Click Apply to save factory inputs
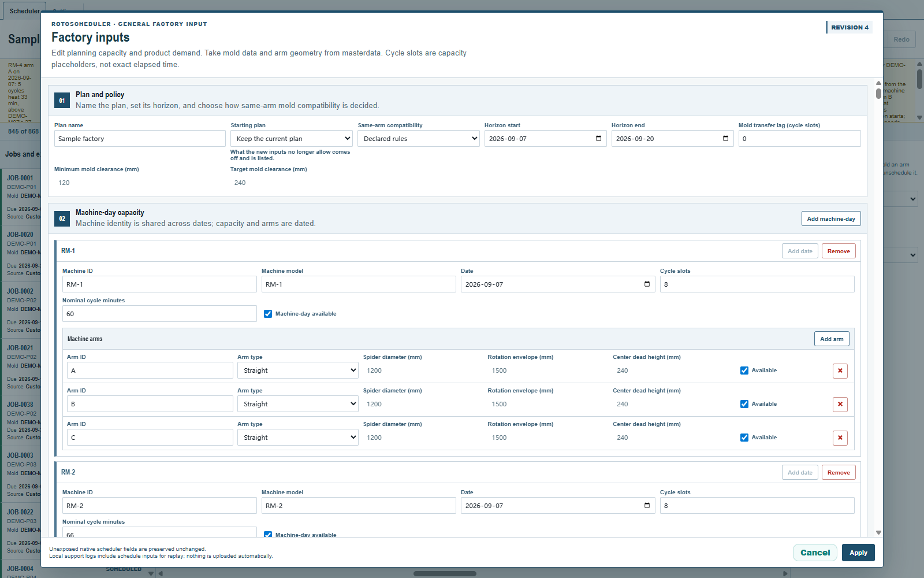 coord(858,553)
